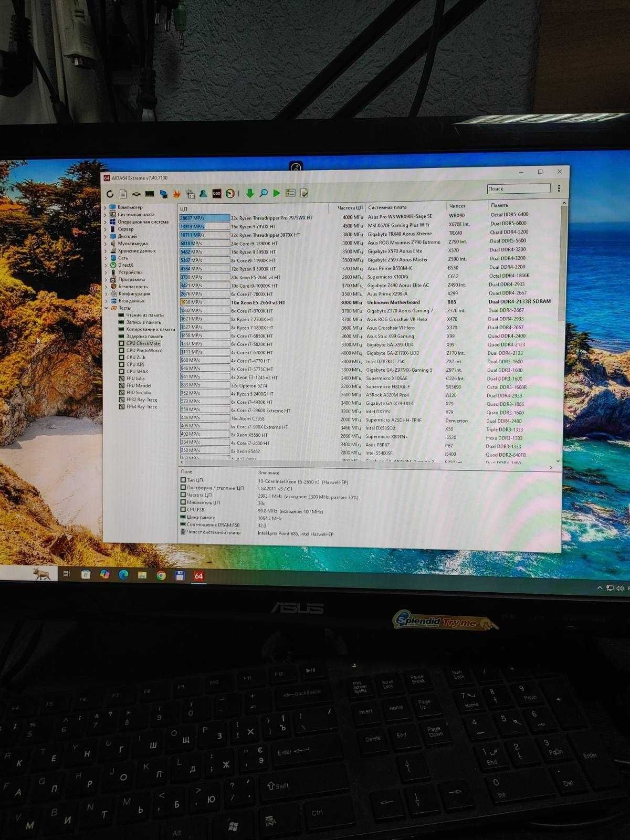Open the OSD panel icon
Screen dimensions: 630x840
[216, 194]
